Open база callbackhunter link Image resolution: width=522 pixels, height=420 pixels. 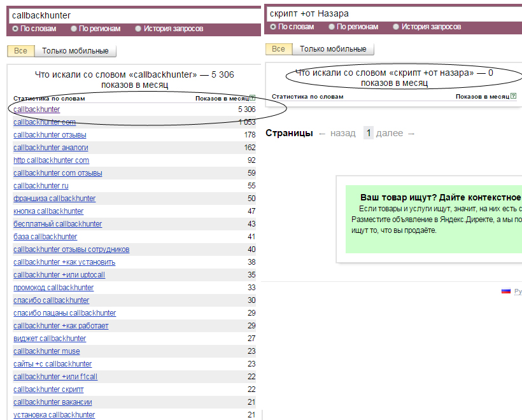click(45, 237)
